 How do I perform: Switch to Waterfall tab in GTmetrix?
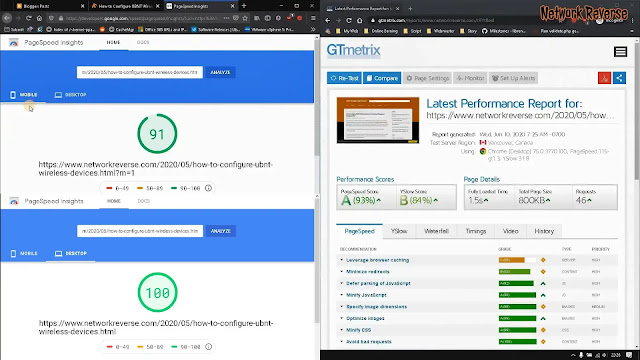click(x=436, y=231)
